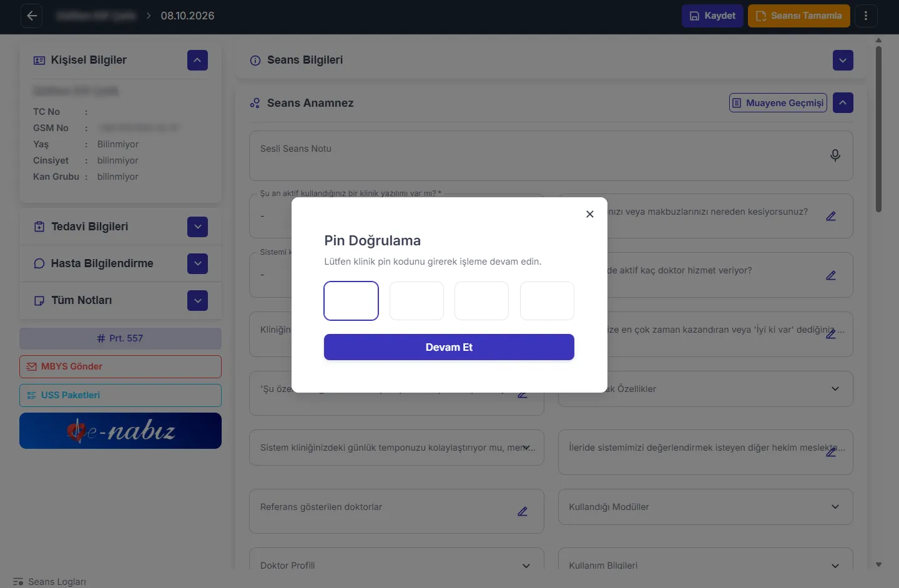The height and width of the screenshot is (588, 899).
Task: Open USS Paketleri
Action: [x=120, y=395]
